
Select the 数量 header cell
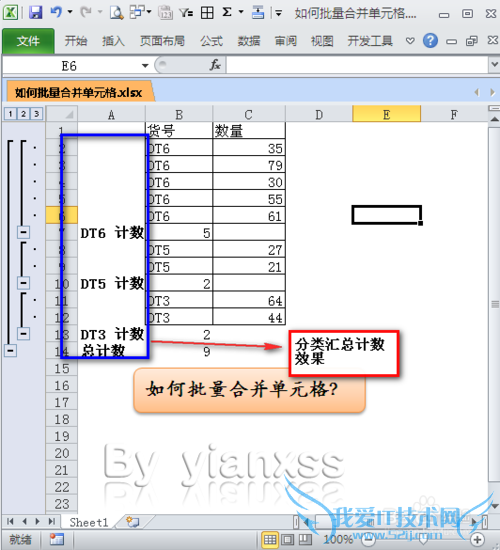click(x=249, y=130)
